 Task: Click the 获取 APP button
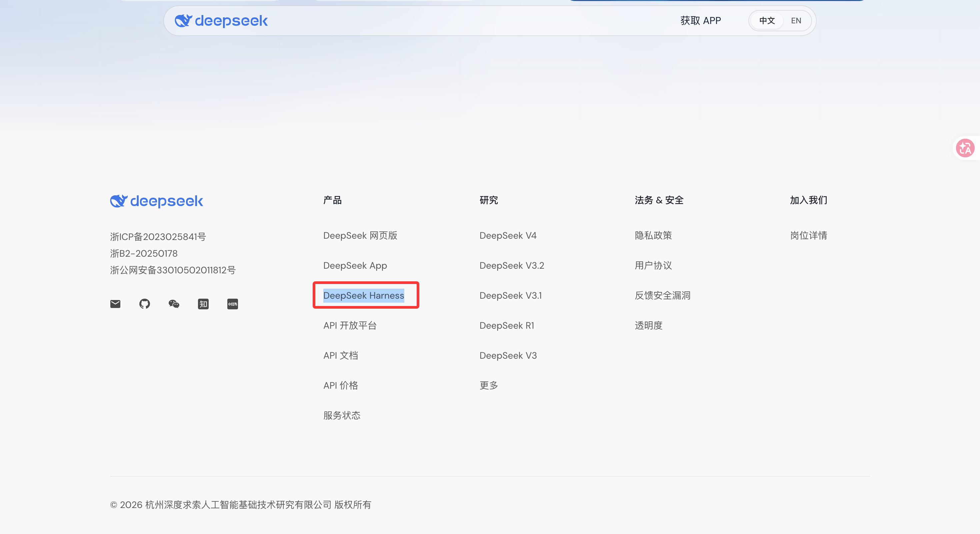coord(700,21)
